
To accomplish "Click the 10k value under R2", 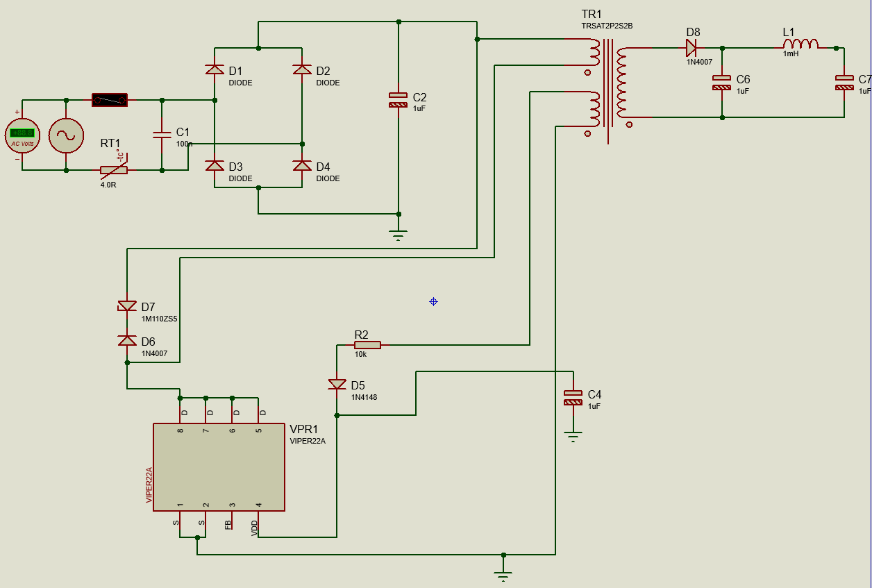I will (361, 354).
